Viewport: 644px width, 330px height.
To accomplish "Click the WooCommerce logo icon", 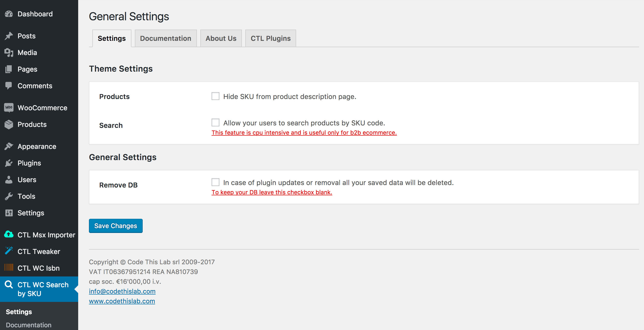I will tap(9, 108).
